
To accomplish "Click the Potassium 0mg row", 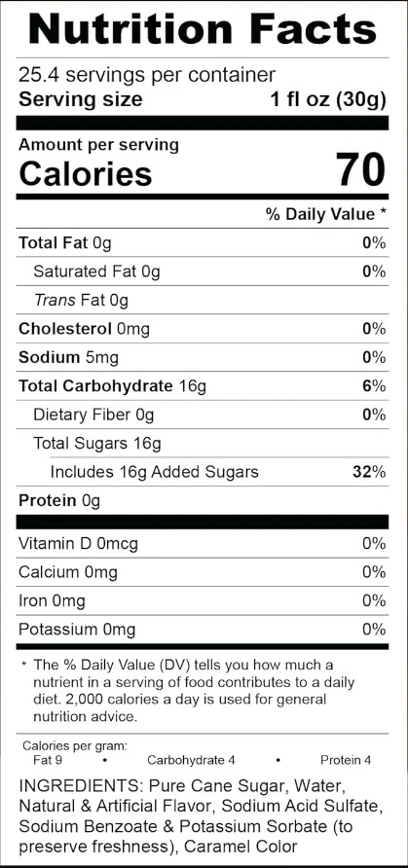I will [203, 630].
